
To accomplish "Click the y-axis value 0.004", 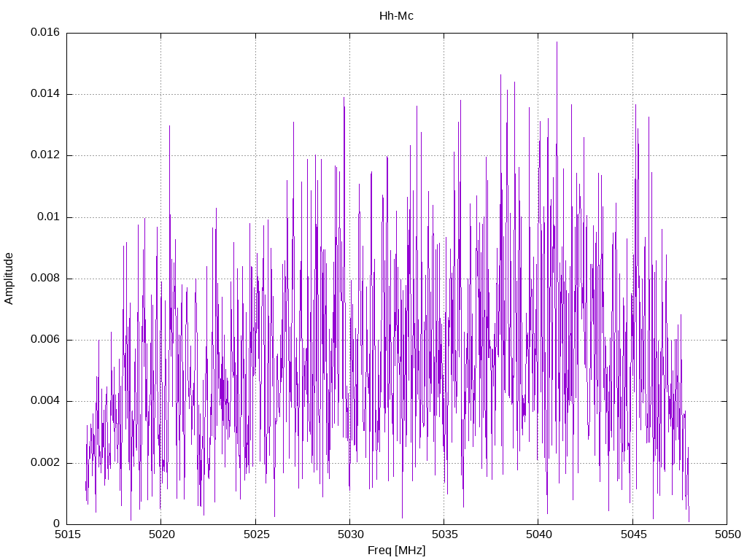I will click(x=45, y=401).
